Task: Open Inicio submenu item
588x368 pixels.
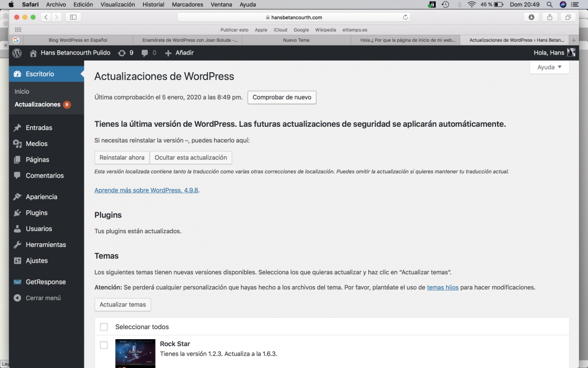Action: [x=22, y=91]
